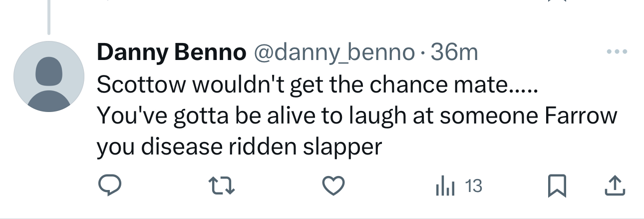Repost this tweet using the arrows icon
Viewport: 644px width, 219px height.
(221, 186)
